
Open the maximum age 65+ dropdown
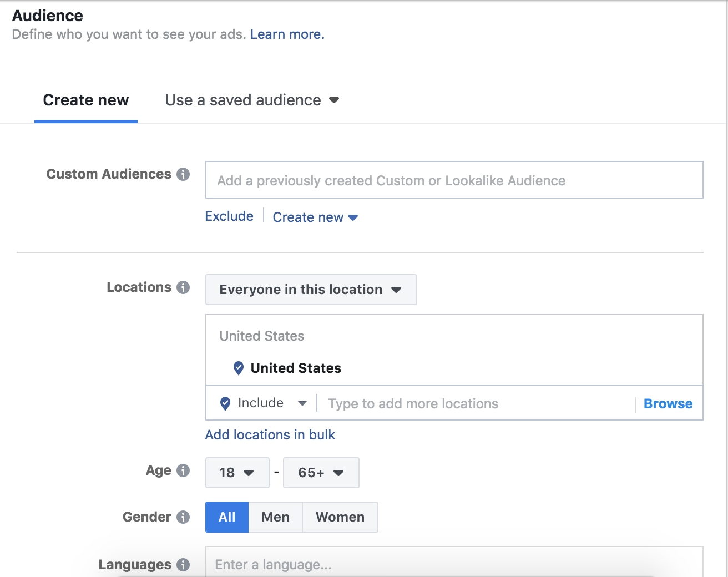pyautogui.click(x=321, y=473)
